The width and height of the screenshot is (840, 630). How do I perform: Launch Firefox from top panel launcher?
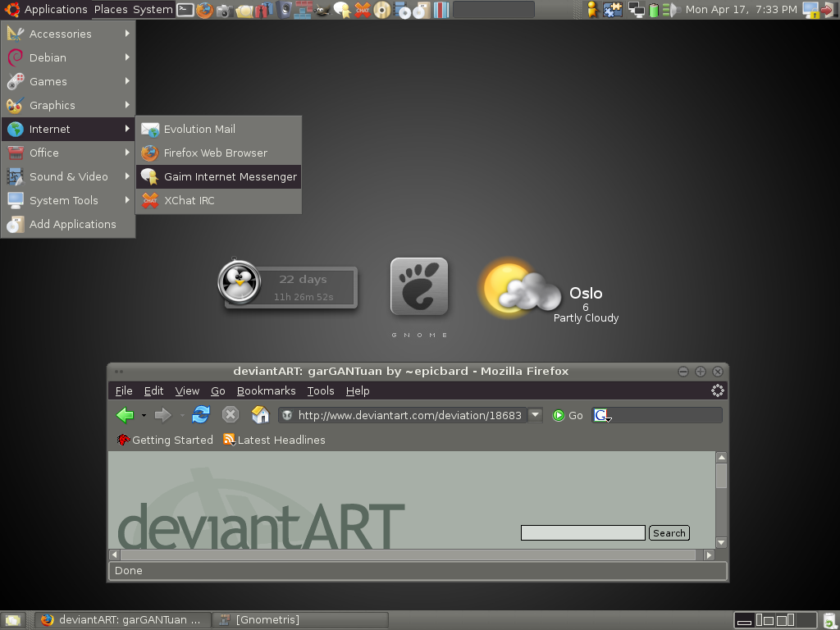(x=204, y=10)
